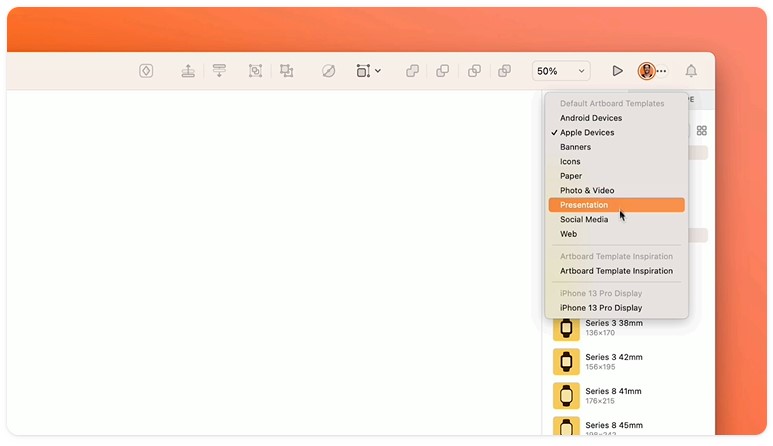Choose Web from the template menu
Screen dimensions: 773x446
coord(616,234)
